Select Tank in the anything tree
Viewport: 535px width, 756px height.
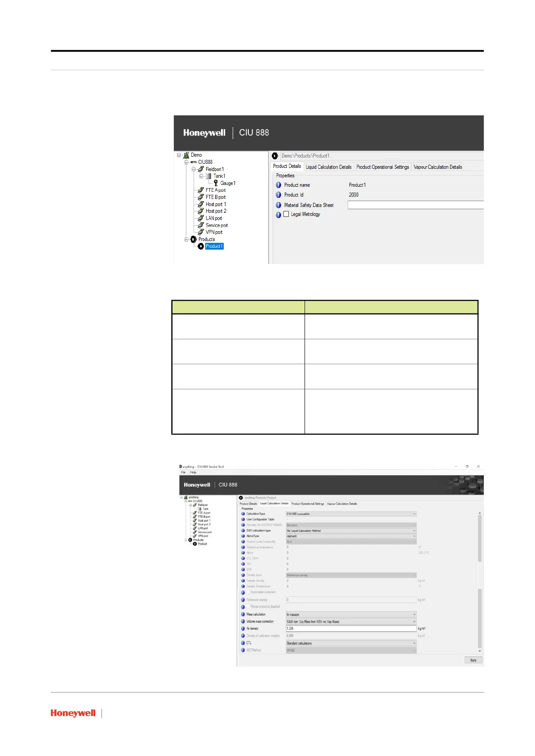pyautogui.click(x=206, y=509)
